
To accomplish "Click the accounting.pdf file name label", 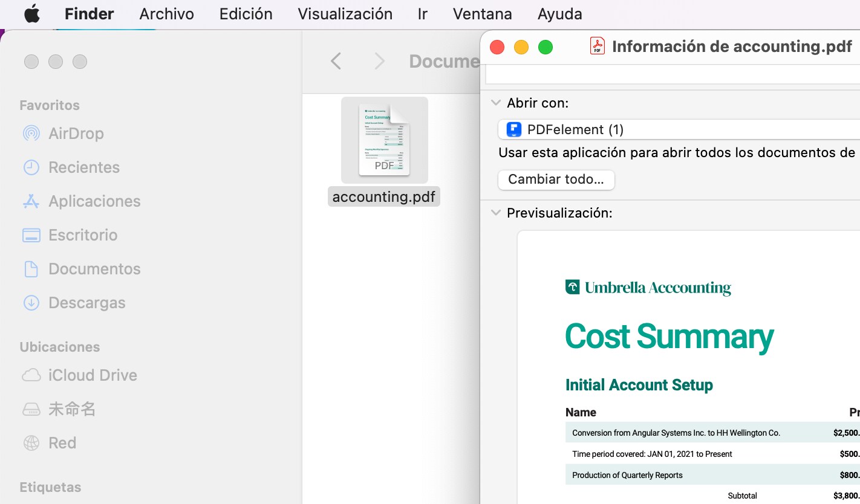I will [x=384, y=197].
